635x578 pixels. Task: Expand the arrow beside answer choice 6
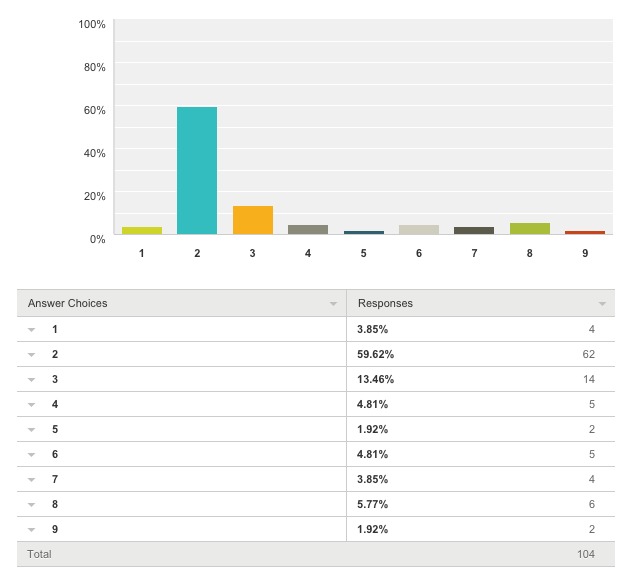tap(32, 455)
